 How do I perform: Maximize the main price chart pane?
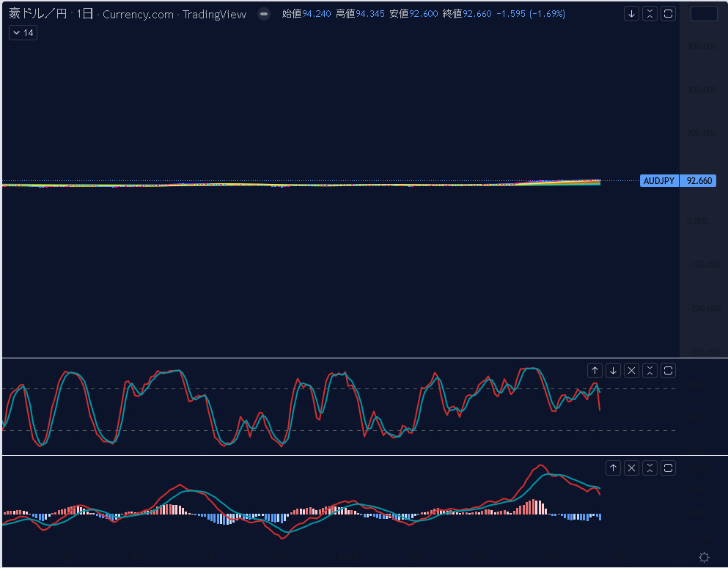coord(668,14)
